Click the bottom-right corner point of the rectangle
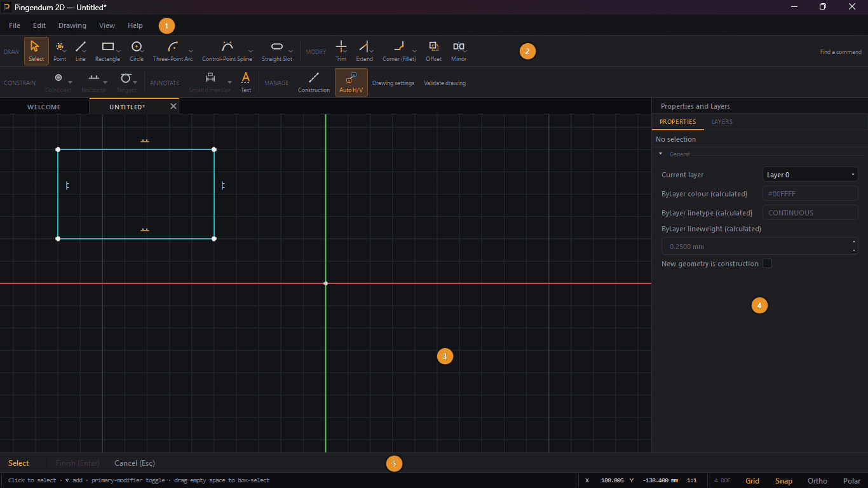Image resolution: width=868 pixels, height=488 pixels. click(x=214, y=239)
